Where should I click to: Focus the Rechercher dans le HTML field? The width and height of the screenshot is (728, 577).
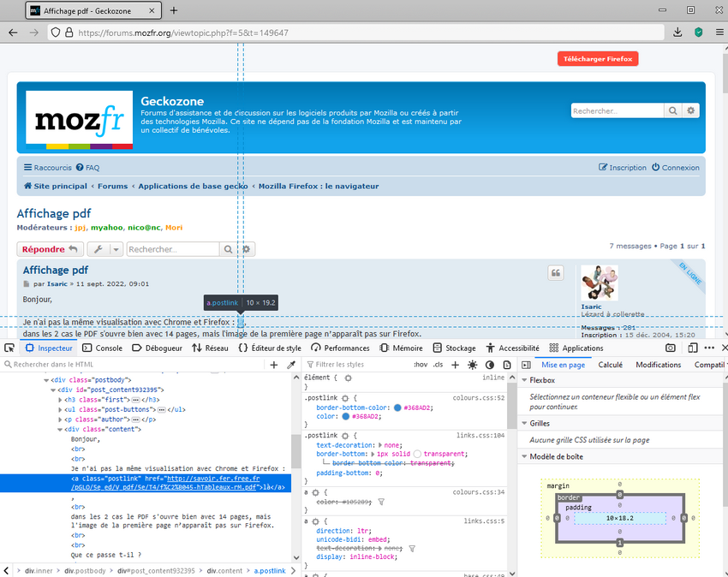coord(134,365)
